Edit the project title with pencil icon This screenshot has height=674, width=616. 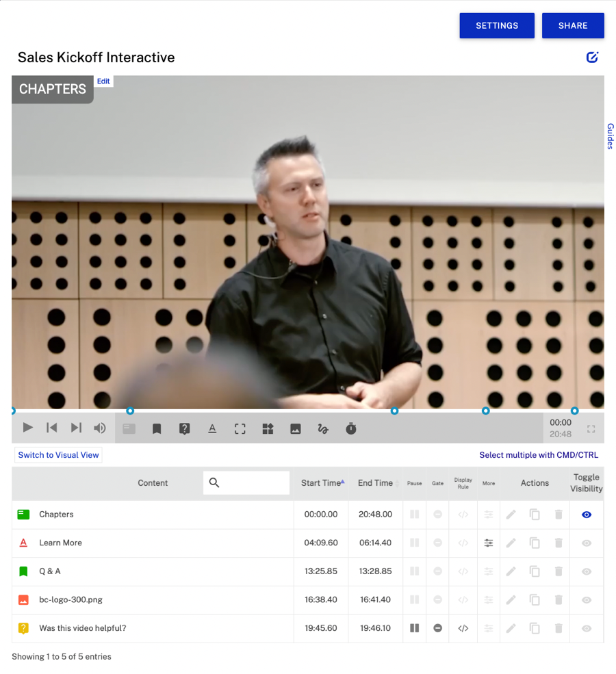click(x=593, y=57)
